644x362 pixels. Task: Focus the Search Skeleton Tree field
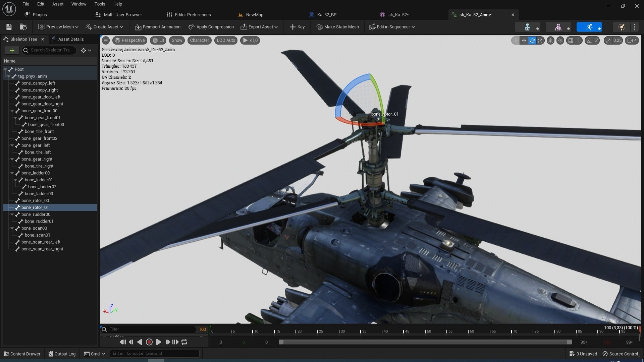coord(50,50)
